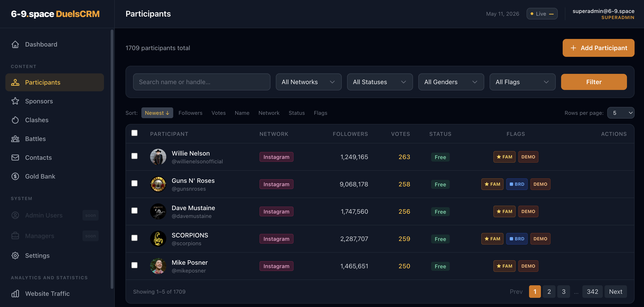The image size is (644, 307).
Task: Go to page 3
Action: 564,292
